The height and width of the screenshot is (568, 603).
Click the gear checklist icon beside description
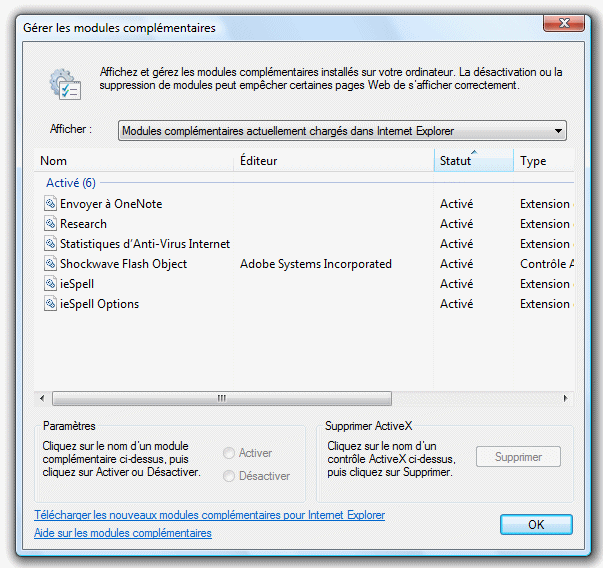[x=65, y=85]
